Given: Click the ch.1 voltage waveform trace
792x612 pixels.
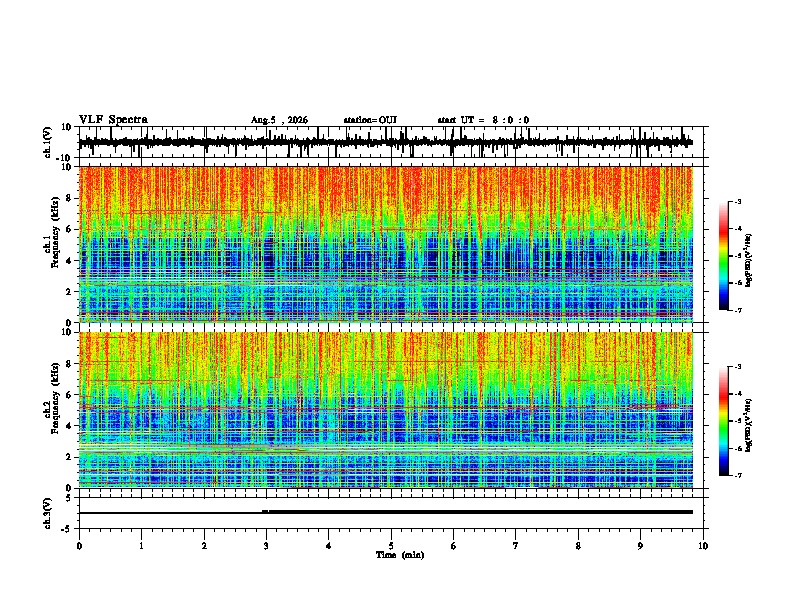Looking at the screenshot, I should (x=386, y=142).
